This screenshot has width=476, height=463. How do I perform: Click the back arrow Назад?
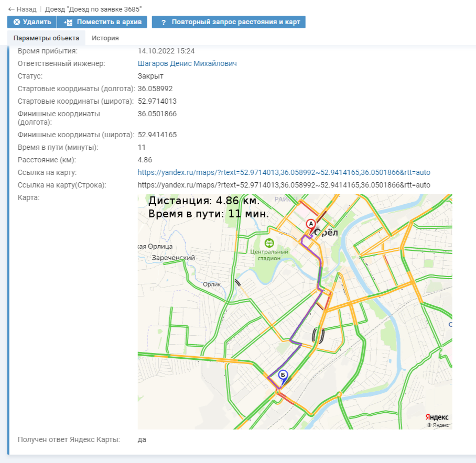point(22,9)
